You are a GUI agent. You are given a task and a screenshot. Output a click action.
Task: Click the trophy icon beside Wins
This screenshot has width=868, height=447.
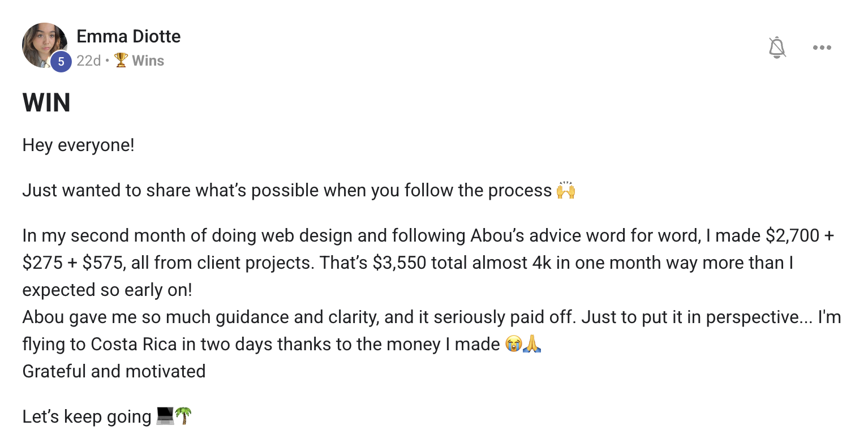coord(121,60)
